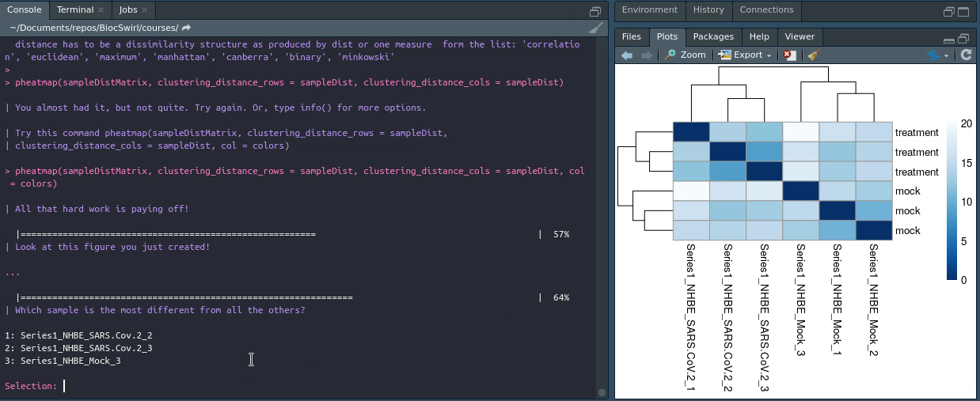Click the Series1_NHBE_Mock_3 column label in plot
The width and height of the screenshot is (980, 401).
pyautogui.click(x=800, y=300)
